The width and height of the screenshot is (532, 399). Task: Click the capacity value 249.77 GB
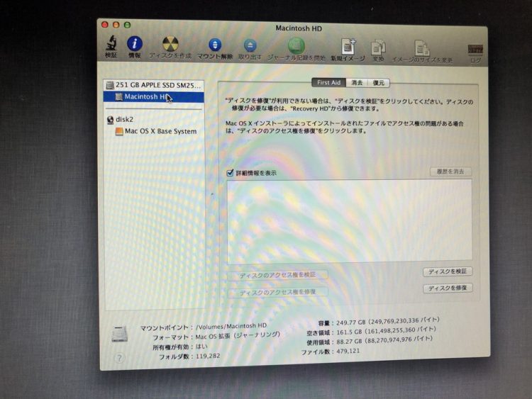351,322
